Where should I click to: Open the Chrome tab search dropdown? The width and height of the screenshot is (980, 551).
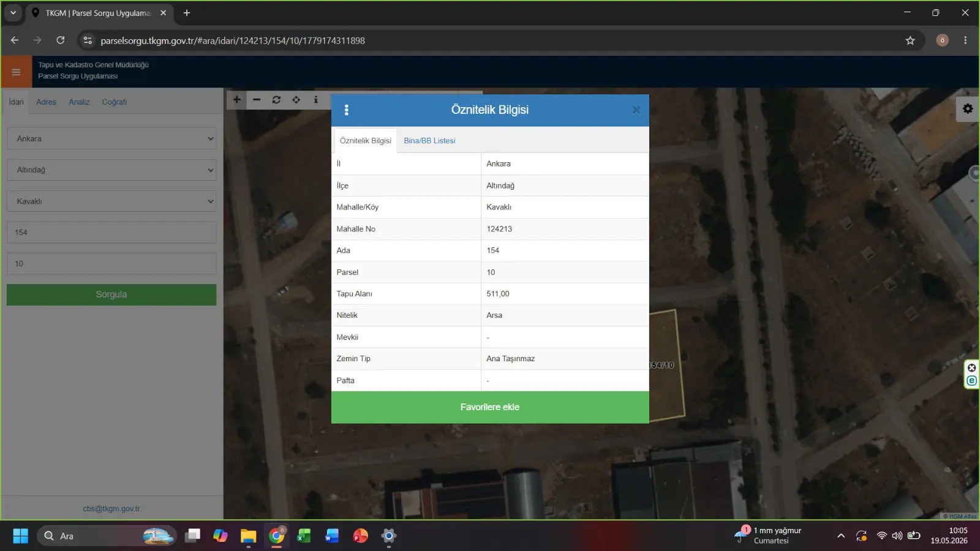[13, 13]
